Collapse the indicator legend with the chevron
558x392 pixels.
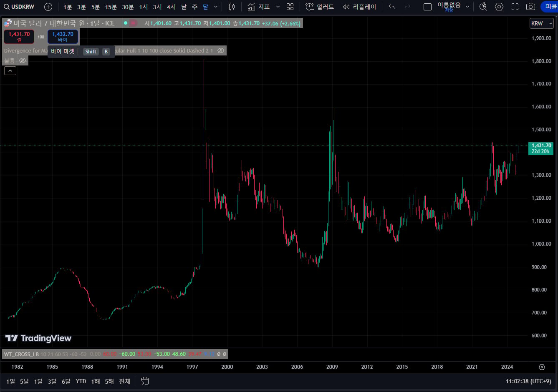(10, 71)
